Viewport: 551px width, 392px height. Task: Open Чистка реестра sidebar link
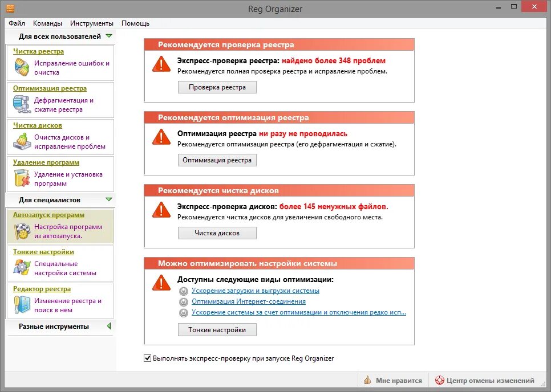38,51
